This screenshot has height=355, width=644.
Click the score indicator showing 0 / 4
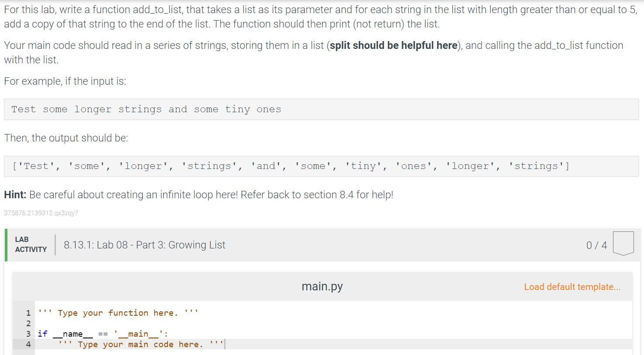pyautogui.click(x=596, y=245)
